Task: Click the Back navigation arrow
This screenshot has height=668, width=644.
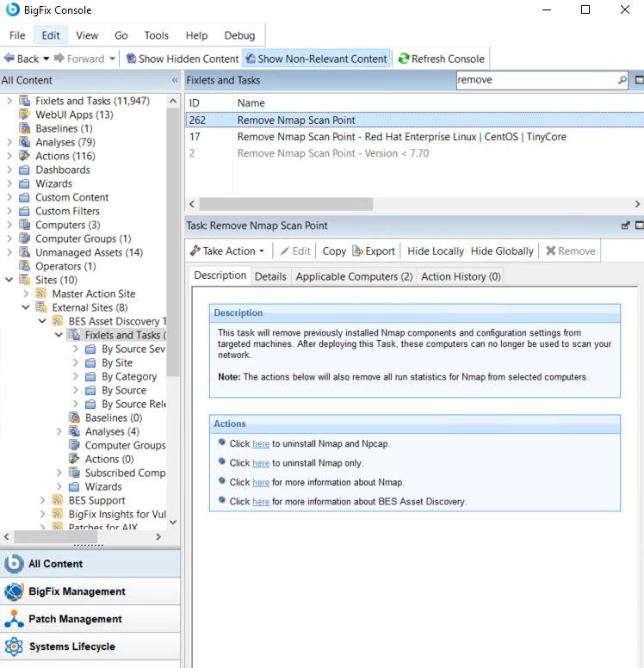Action: [x=9, y=59]
